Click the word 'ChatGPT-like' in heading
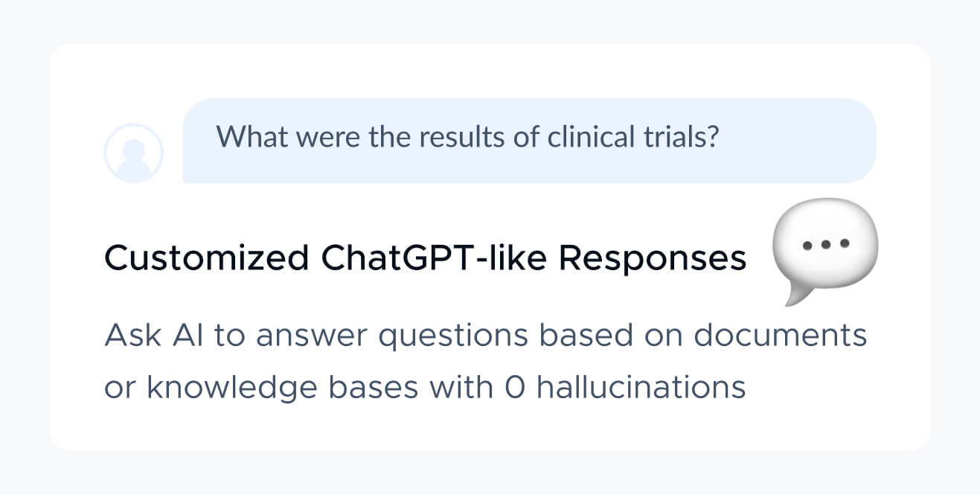 (x=435, y=259)
